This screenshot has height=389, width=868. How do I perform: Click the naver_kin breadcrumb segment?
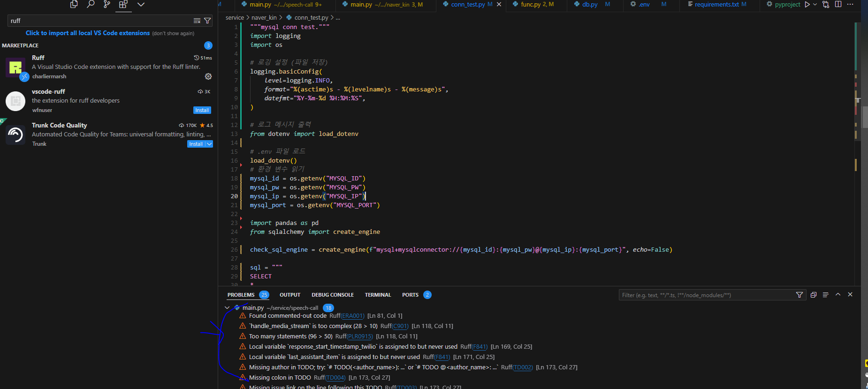264,18
